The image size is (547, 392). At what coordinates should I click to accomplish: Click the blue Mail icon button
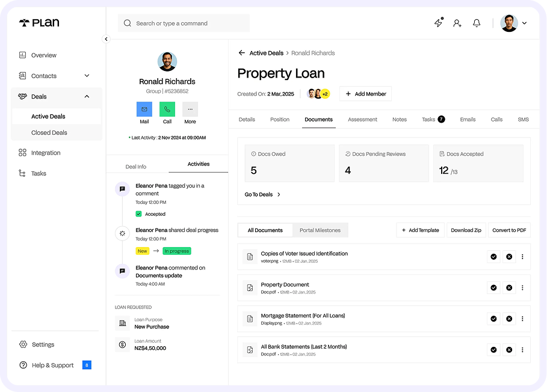click(144, 109)
